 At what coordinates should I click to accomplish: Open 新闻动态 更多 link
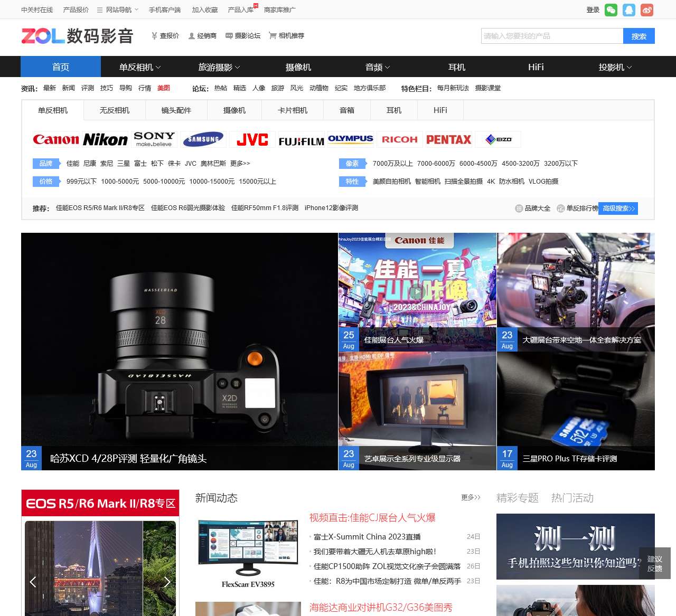470,497
